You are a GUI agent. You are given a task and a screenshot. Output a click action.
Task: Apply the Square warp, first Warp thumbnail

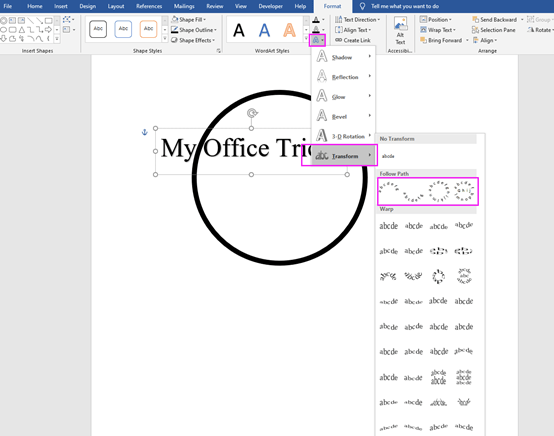388,226
